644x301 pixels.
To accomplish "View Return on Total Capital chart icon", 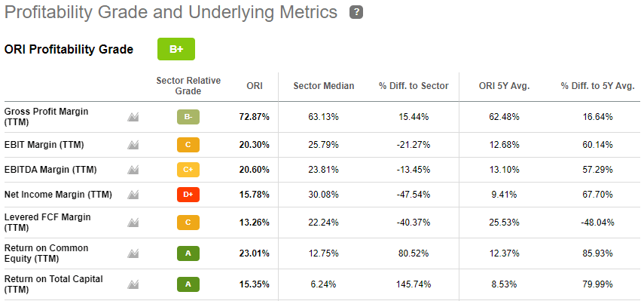I will (x=133, y=284).
